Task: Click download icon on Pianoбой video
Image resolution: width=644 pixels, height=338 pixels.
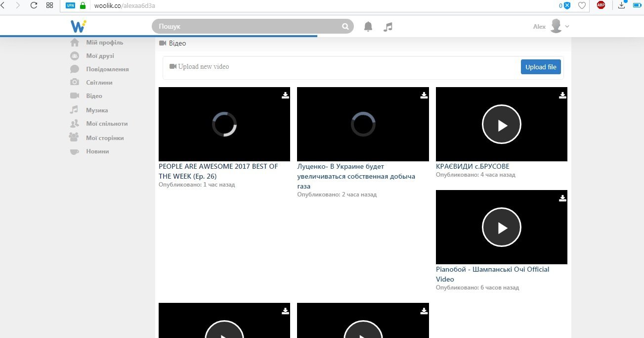Action: [x=562, y=198]
